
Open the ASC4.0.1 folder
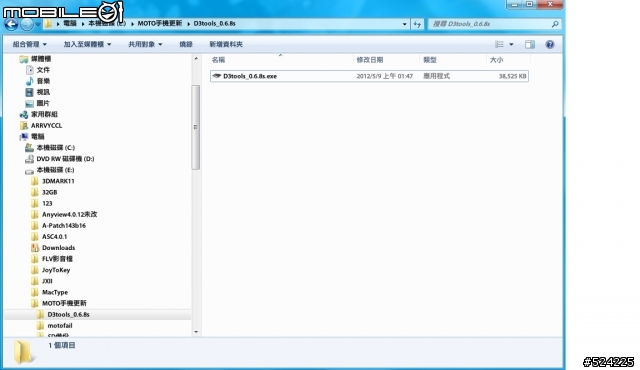(x=54, y=237)
